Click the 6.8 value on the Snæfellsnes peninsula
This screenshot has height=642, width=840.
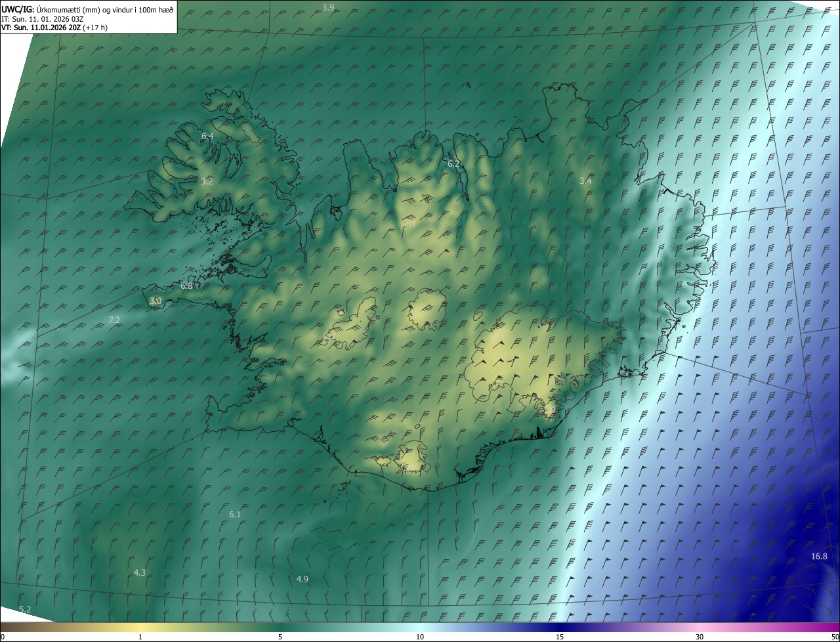point(186,286)
